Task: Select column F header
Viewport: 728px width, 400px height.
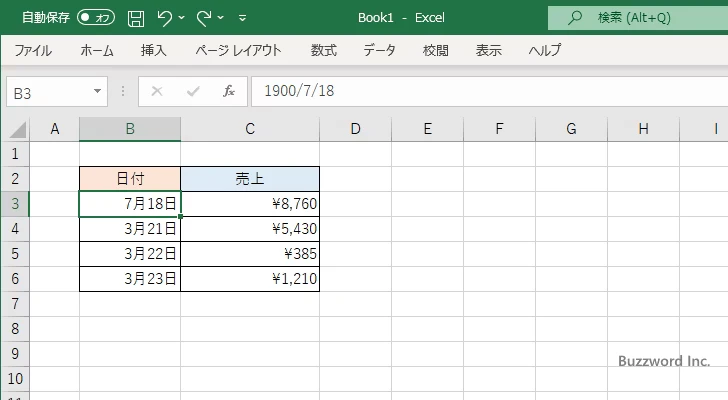Action: [499, 129]
